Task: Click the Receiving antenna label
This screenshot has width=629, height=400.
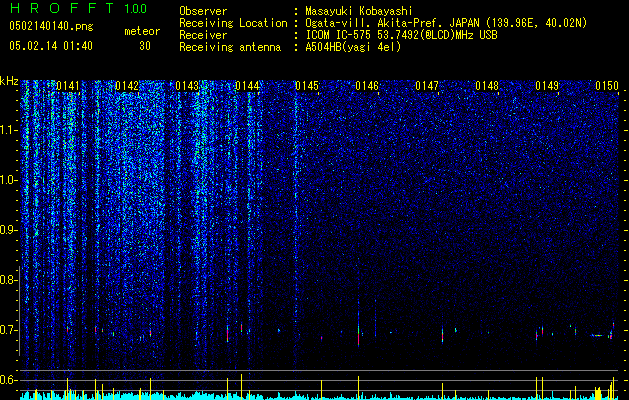Action: point(230,47)
